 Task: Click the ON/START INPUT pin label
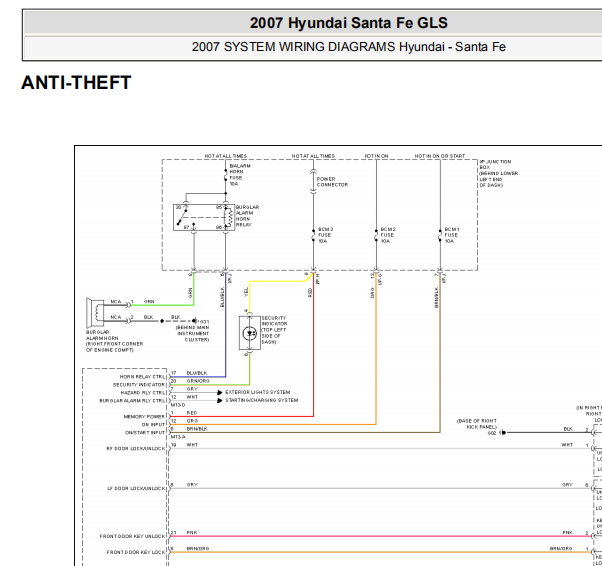click(145, 433)
